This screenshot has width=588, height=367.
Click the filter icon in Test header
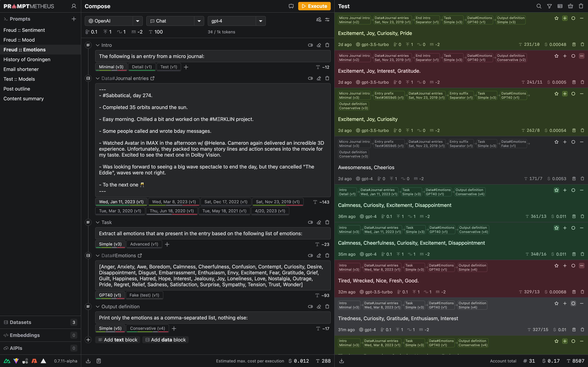(549, 6)
